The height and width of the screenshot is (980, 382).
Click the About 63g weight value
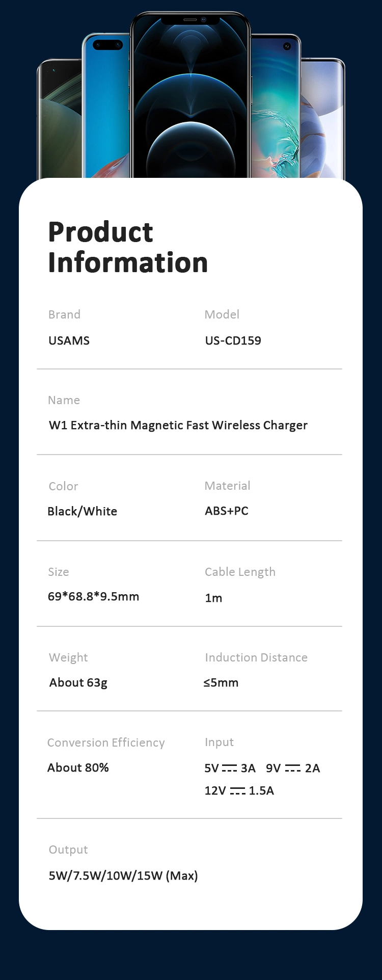[x=78, y=683]
